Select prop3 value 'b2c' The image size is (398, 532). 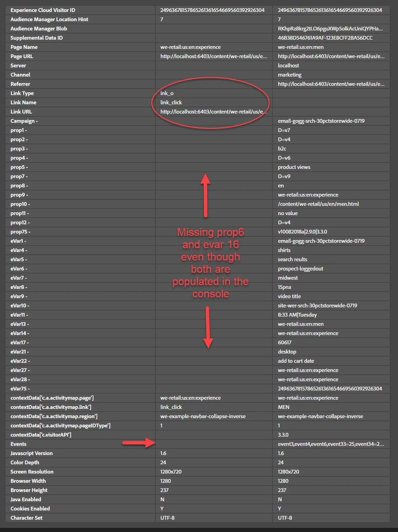[x=282, y=149]
